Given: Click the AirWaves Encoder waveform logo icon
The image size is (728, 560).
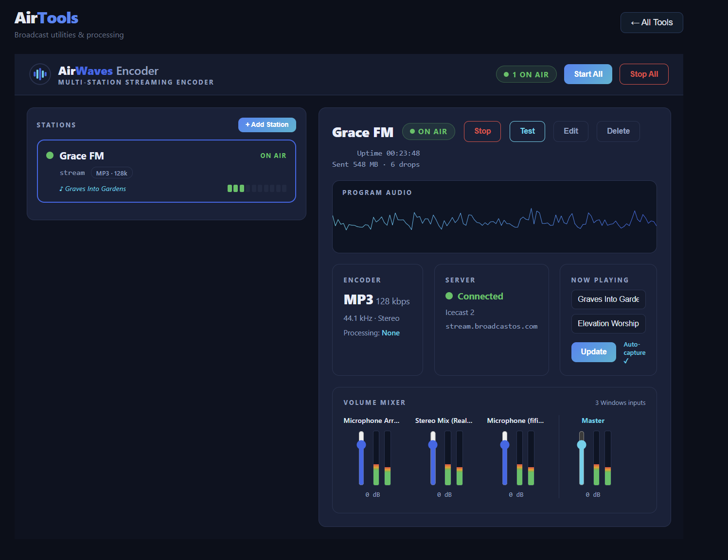Looking at the screenshot, I should point(40,74).
